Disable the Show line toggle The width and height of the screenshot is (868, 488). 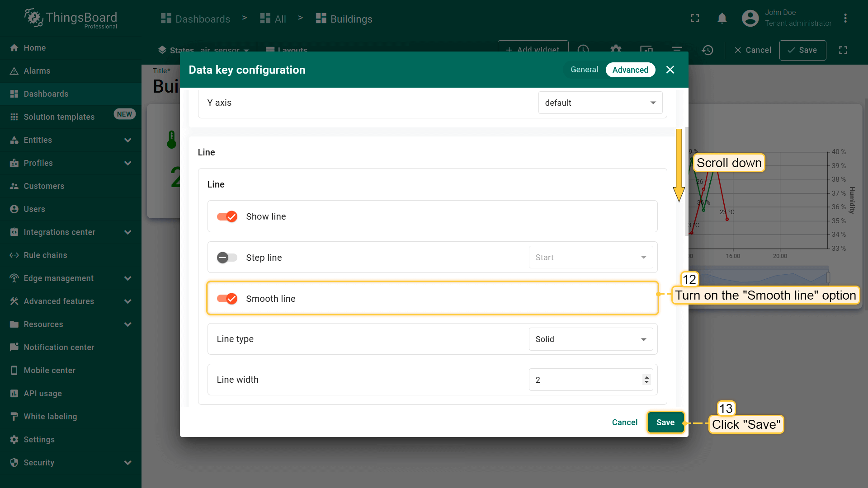pos(227,216)
